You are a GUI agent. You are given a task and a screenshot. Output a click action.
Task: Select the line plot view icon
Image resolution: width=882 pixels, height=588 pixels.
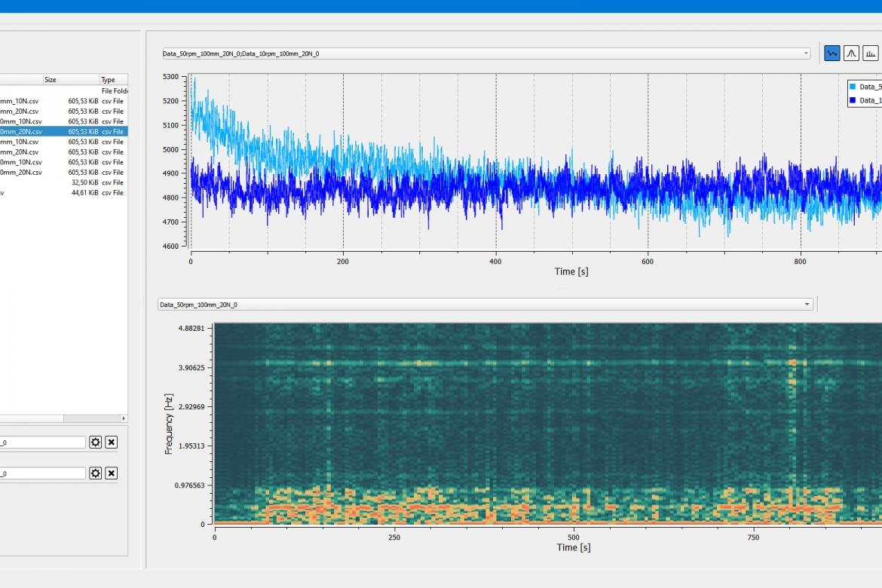coord(832,54)
